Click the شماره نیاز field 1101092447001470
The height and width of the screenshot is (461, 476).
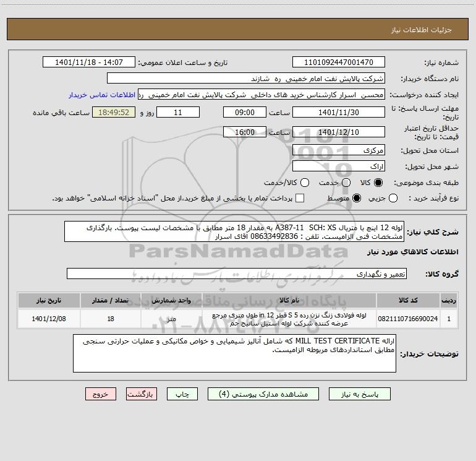coord(339,62)
